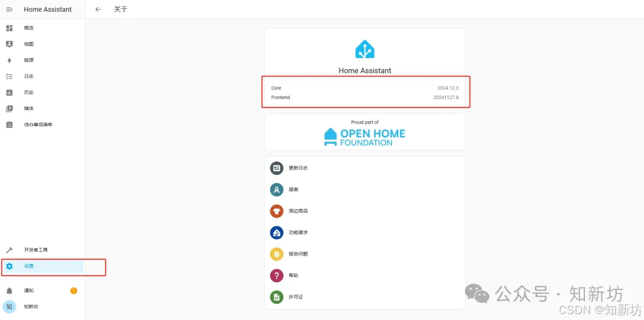Click the 设置 gear icon
The image size is (644, 320).
(x=10, y=266)
